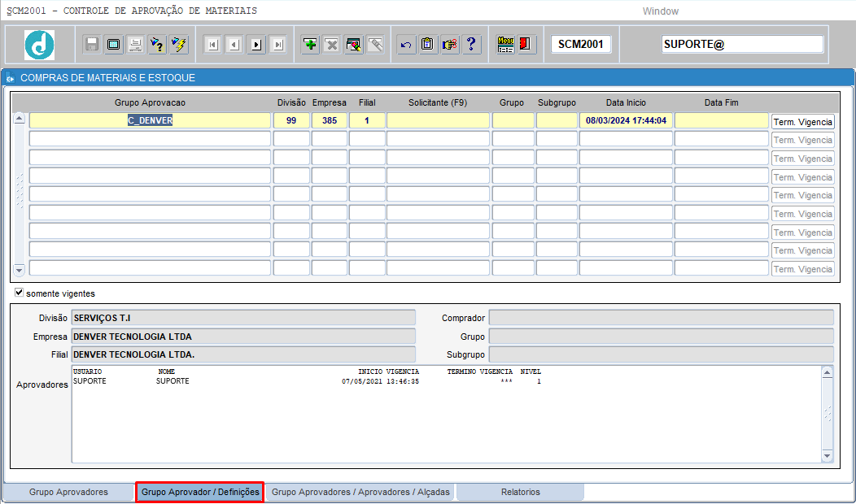Switch to Grupo Aprovadores tab

[x=69, y=492]
